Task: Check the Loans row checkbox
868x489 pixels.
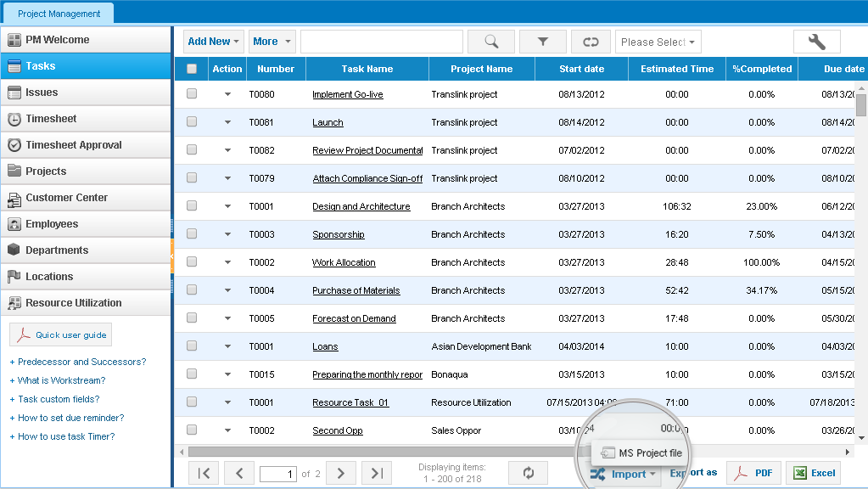Action: (x=192, y=346)
